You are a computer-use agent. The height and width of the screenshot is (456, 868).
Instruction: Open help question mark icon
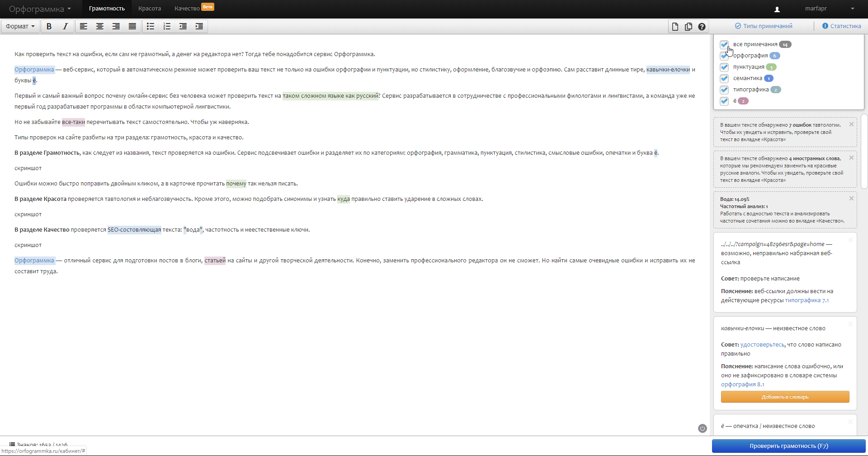pyautogui.click(x=702, y=27)
